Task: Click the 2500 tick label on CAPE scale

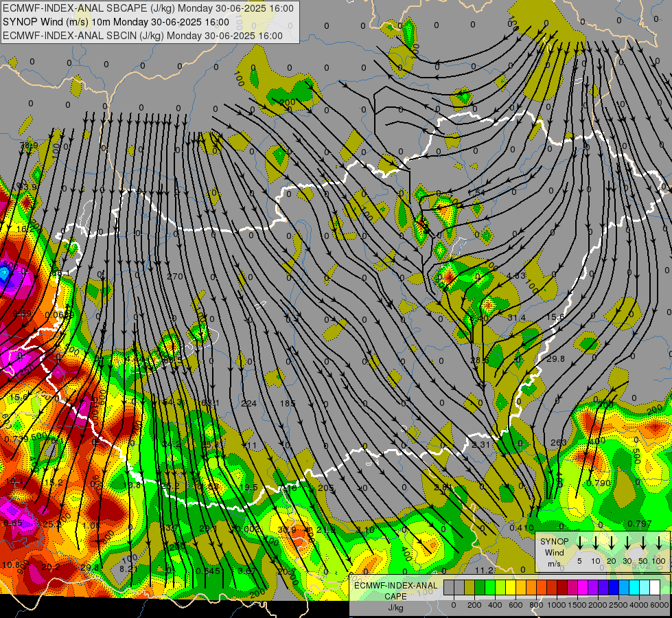Action: [618, 605]
